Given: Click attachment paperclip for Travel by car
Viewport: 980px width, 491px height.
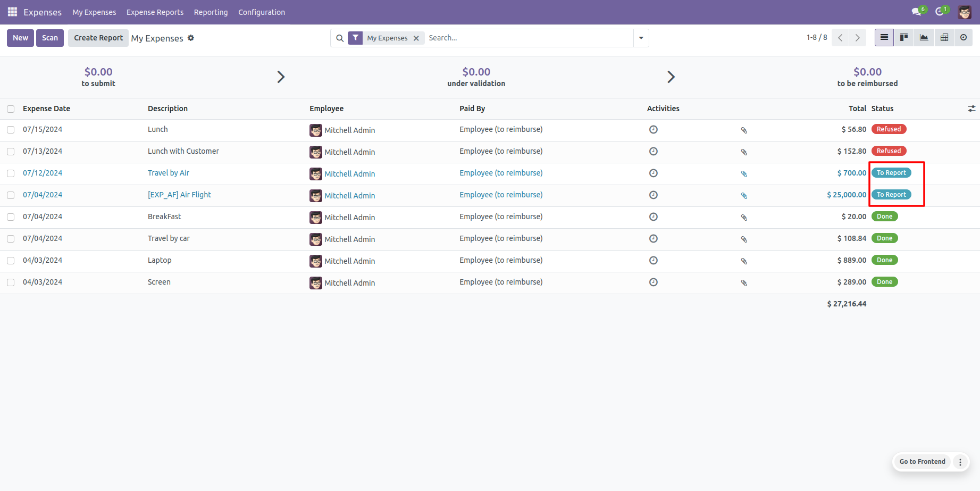Looking at the screenshot, I should 744,239.
